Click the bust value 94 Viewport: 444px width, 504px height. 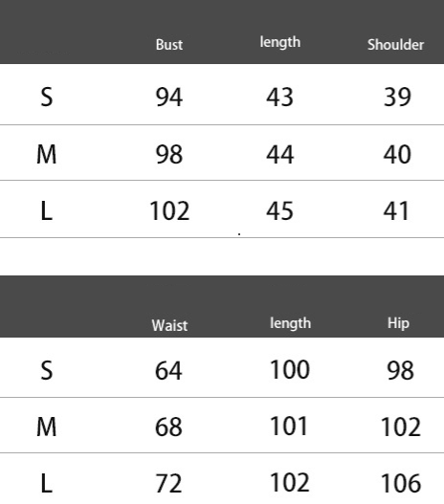[x=169, y=98]
